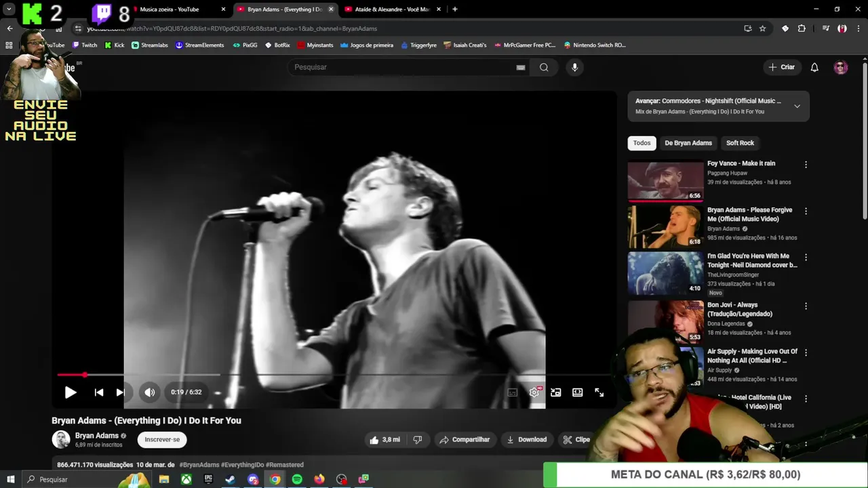This screenshot has height=488, width=868.
Task: Close the Bryan Adams browser tab
Action: (331, 9)
